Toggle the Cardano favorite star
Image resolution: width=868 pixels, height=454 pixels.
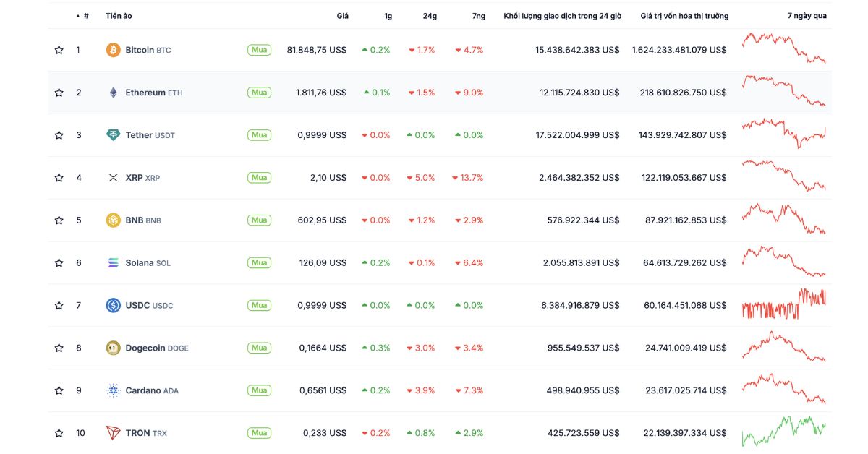coord(59,390)
